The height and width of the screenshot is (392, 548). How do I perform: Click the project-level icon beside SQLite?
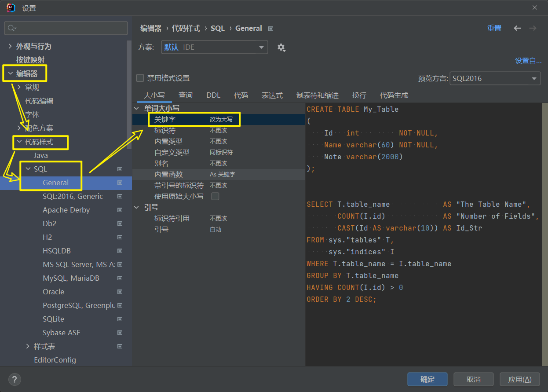(x=120, y=319)
